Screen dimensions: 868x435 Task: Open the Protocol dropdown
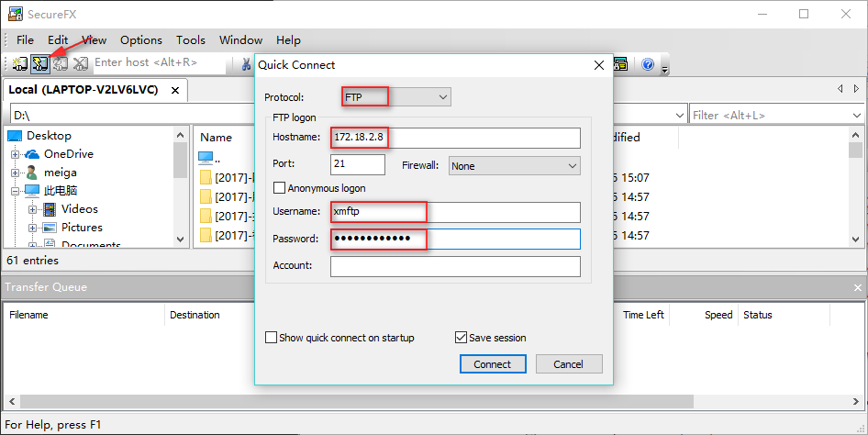[x=443, y=97]
